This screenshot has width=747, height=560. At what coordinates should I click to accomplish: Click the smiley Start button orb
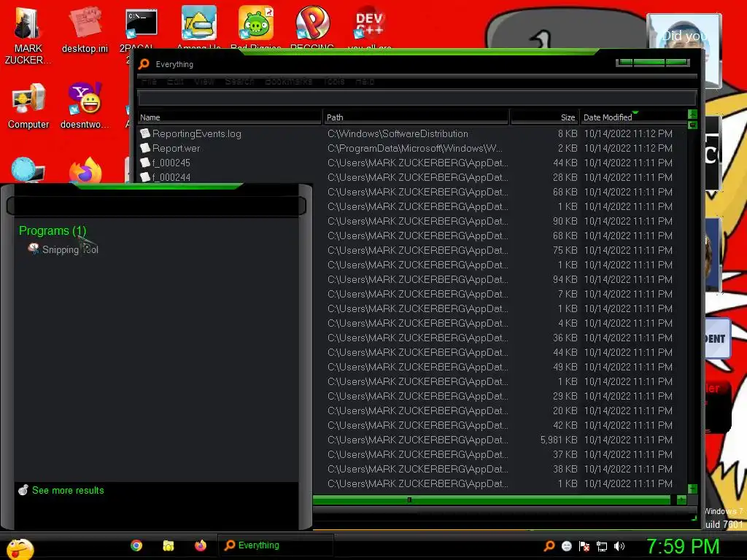(20, 549)
